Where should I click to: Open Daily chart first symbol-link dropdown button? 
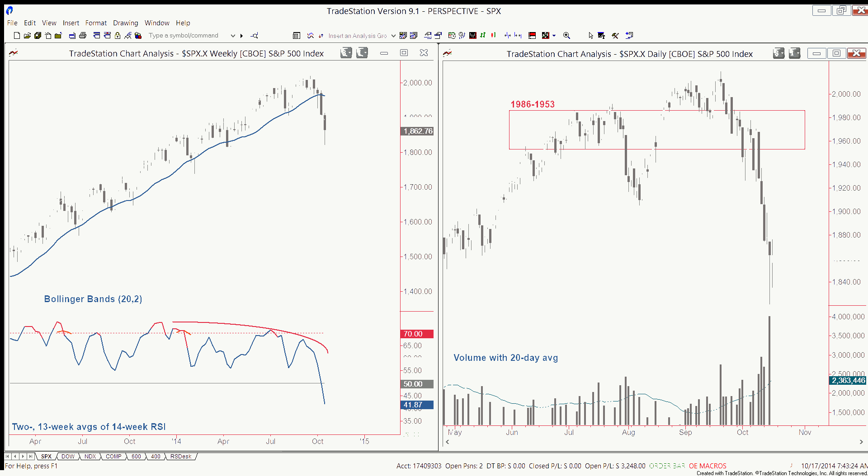tap(778, 53)
